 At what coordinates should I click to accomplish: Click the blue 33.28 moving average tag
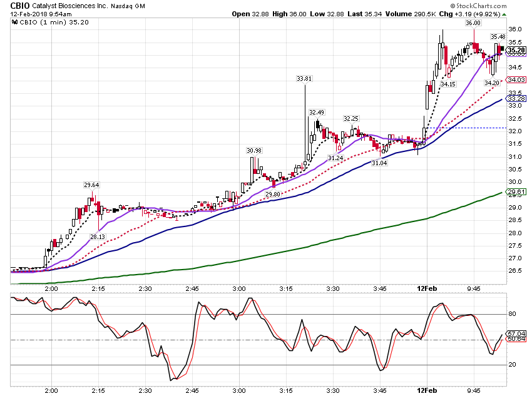(516, 99)
